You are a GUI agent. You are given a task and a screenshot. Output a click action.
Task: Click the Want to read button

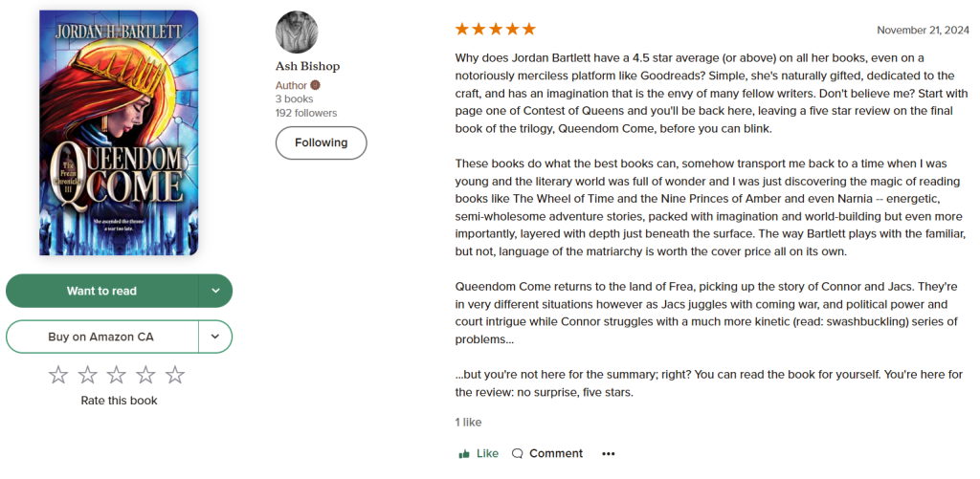(101, 291)
